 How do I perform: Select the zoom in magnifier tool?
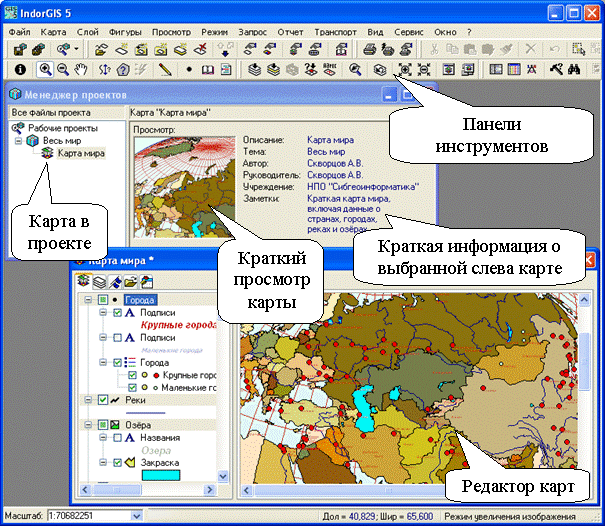45,70
